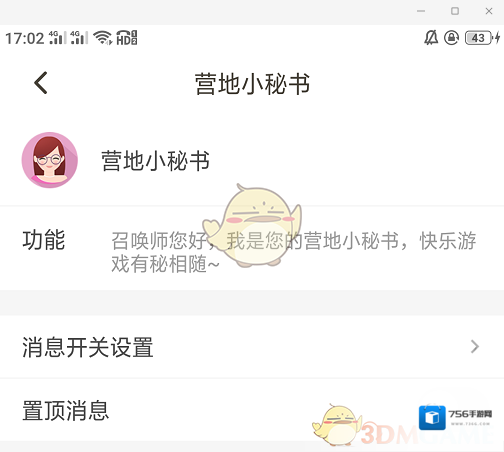Click the first 4G signal bars
The width and height of the screenshot is (504, 452).
58,38
